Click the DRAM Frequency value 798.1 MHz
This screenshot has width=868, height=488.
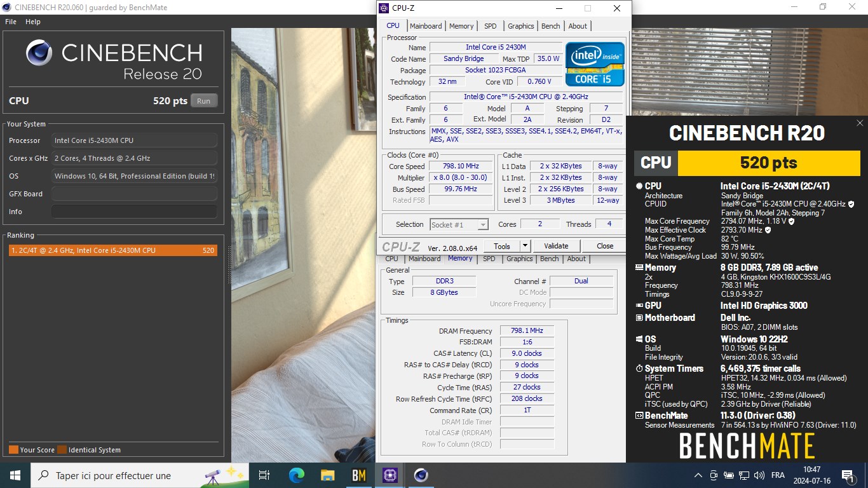point(527,331)
